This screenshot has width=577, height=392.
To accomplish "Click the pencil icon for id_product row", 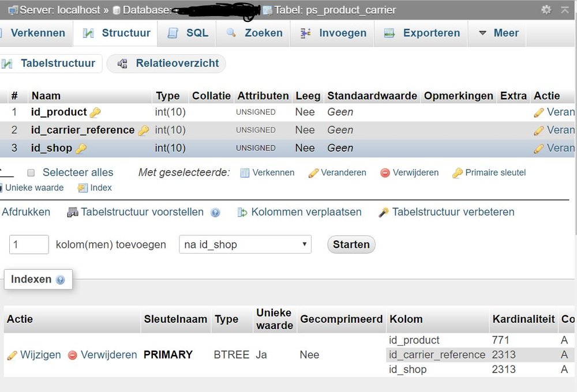I will 539,112.
